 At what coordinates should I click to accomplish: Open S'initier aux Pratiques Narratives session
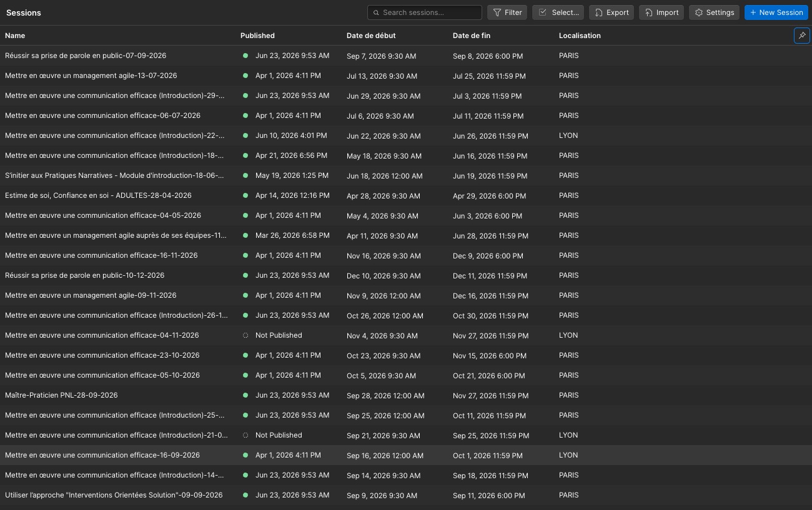coord(115,175)
